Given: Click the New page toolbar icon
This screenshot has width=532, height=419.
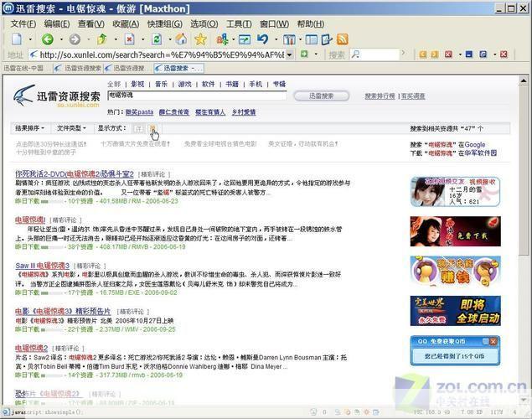Looking at the screenshot, I should point(17,39).
